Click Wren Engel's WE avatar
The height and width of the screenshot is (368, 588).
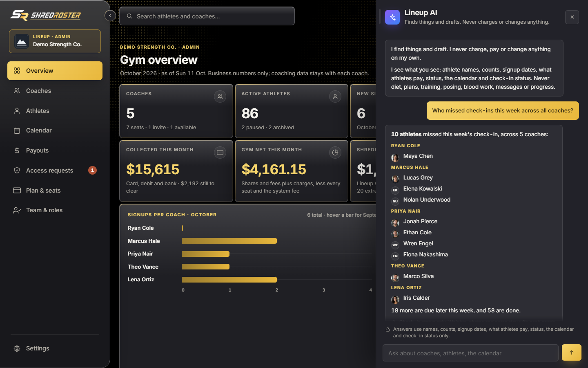tap(395, 245)
